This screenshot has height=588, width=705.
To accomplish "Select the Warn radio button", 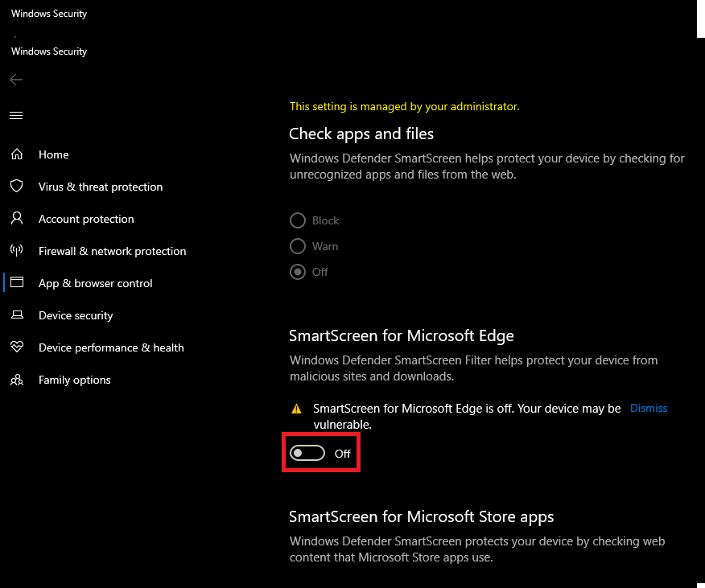I will [x=298, y=246].
